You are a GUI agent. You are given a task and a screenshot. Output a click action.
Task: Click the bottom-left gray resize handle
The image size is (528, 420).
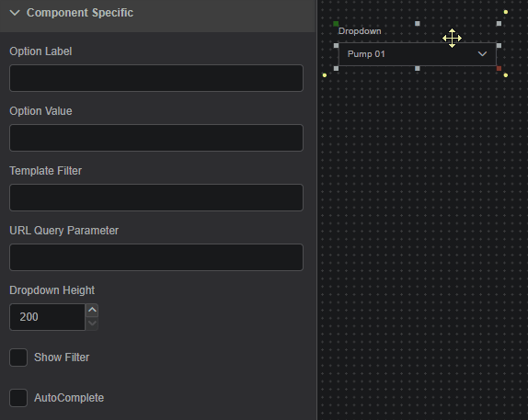click(336, 68)
